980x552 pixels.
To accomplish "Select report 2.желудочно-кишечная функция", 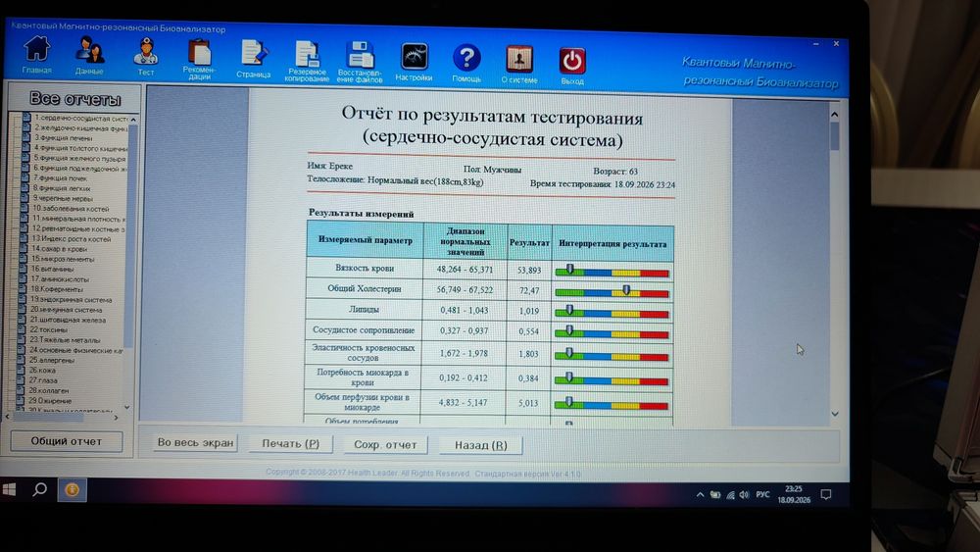I will point(80,127).
